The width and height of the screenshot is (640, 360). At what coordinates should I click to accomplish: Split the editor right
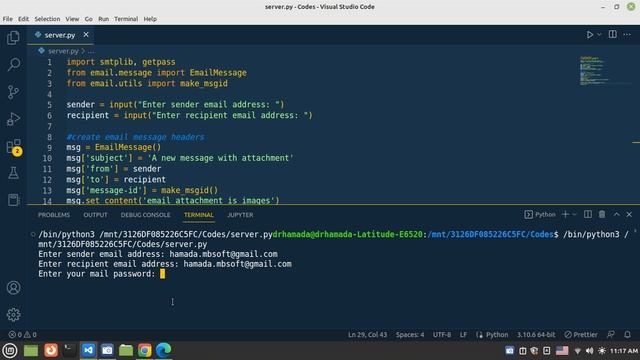612,35
